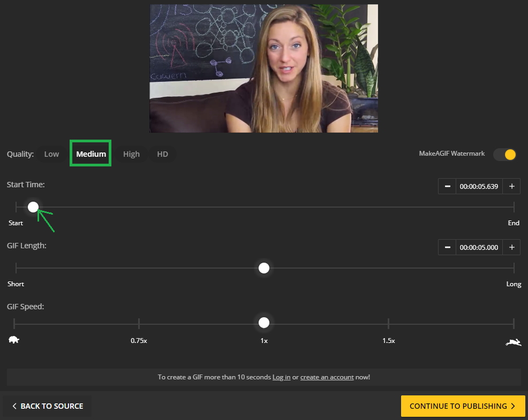Open the Log in link

(x=281, y=377)
